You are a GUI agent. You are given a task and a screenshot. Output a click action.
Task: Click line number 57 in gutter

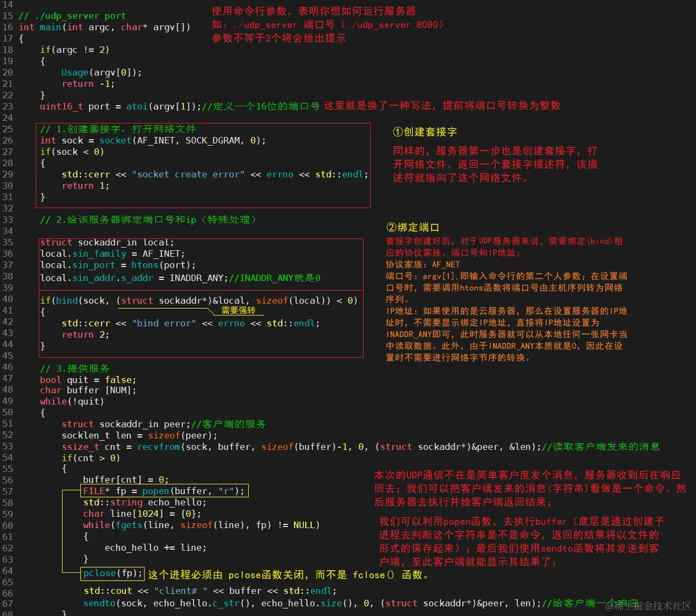(x=8, y=491)
